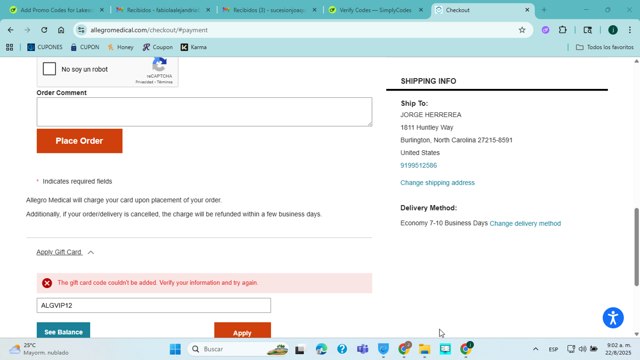Image resolution: width=640 pixels, height=360 pixels.
Task: Open the Honey bookmark
Action: pos(120,47)
